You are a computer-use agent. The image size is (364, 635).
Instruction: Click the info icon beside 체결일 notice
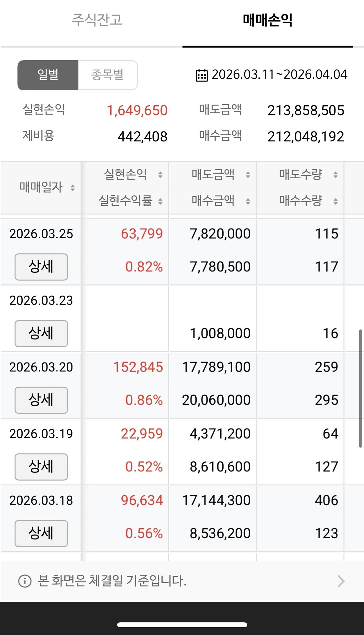point(25,581)
